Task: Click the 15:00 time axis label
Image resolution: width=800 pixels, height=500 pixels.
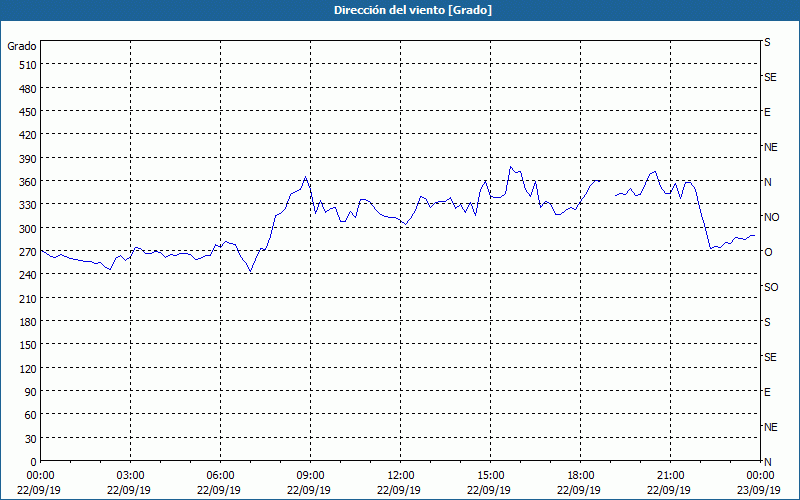Action: pyautogui.click(x=490, y=476)
